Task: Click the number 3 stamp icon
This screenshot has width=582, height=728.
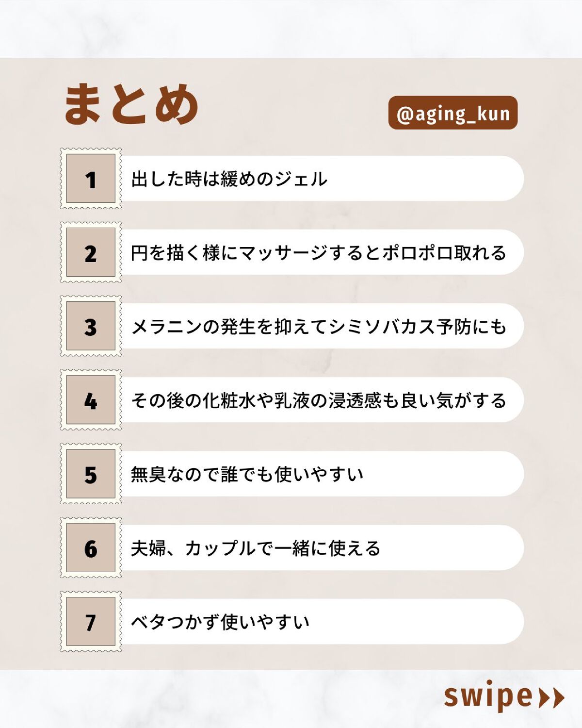Action: click(91, 326)
